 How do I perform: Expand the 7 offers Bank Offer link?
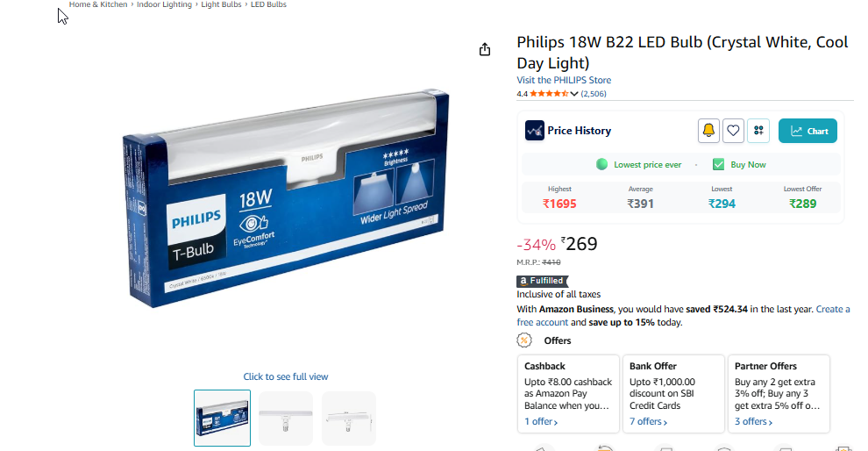click(648, 422)
